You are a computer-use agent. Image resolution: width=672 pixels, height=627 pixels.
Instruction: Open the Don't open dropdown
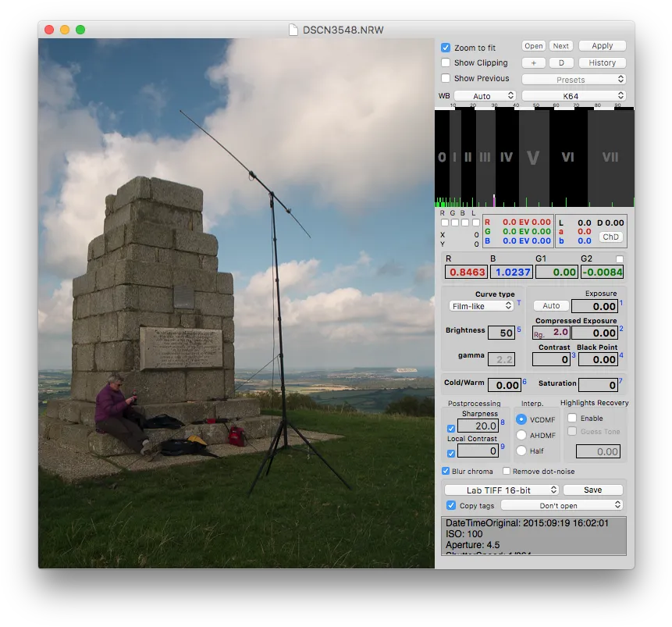[x=562, y=505]
